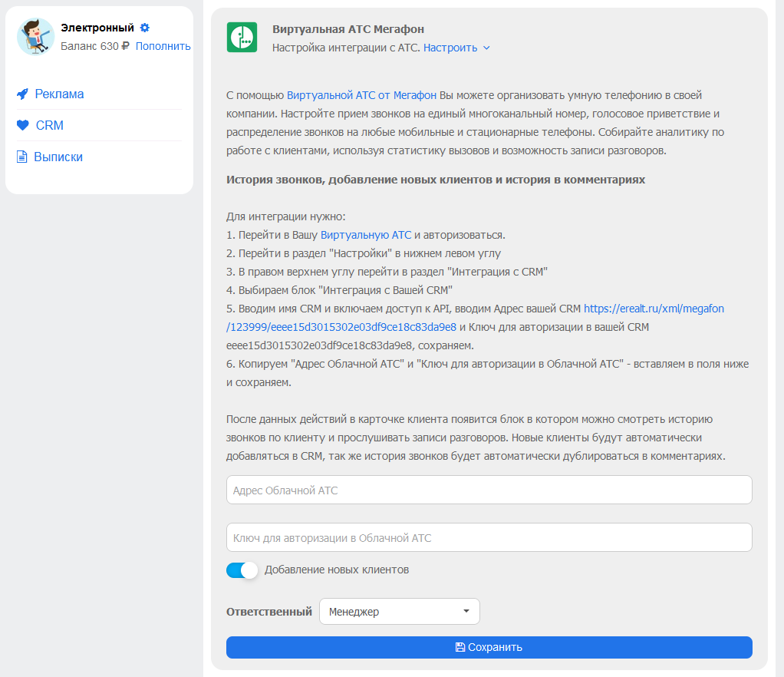Open Виртуальной АТС от Мегафон link

click(361, 95)
